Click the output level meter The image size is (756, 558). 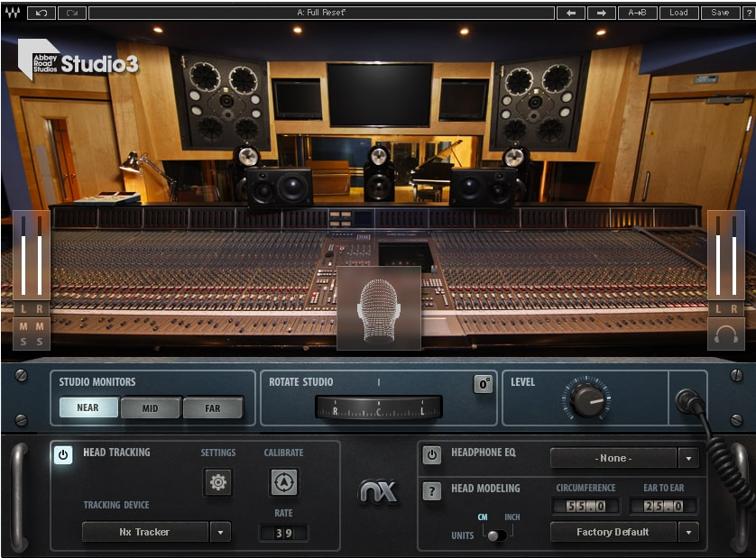[x=726, y=255]
